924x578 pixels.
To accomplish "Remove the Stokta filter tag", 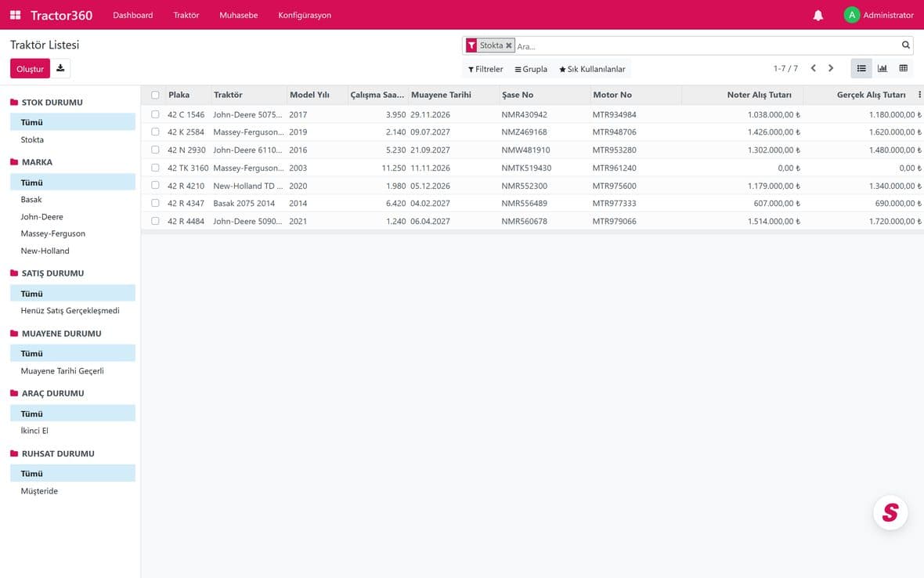I will click(508, 45).
